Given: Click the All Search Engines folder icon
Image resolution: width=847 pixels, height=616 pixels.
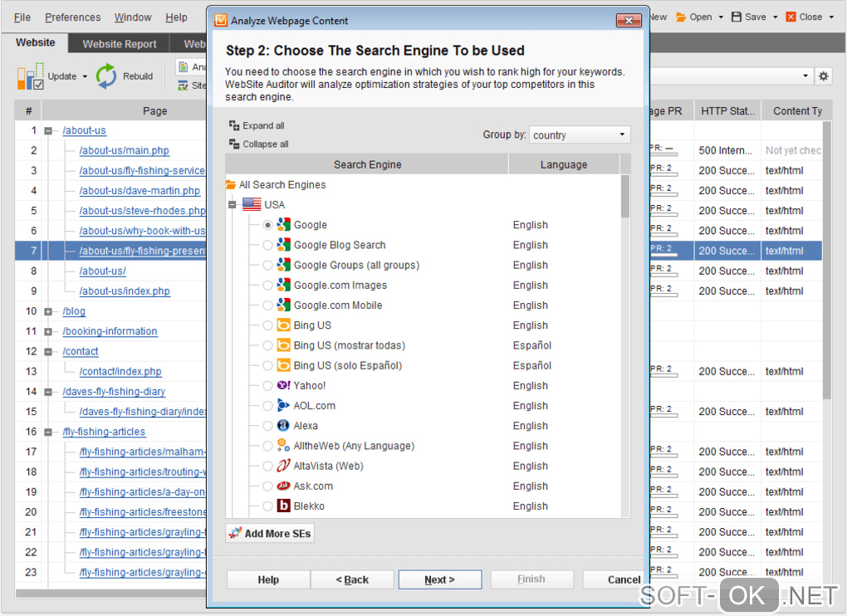Looking at the screenshot, I should click(x=231, y=184).
